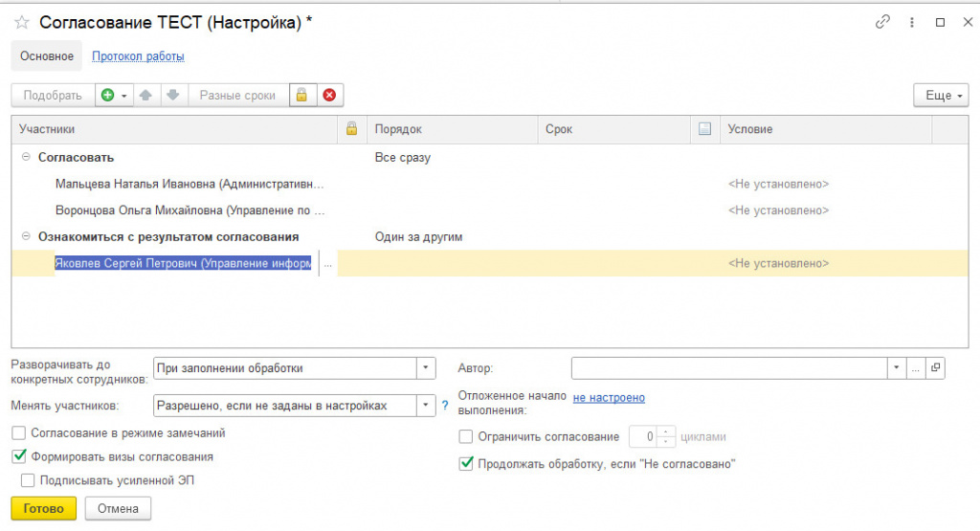
Task: Click the Отмена button
Action: click(118, 508)
